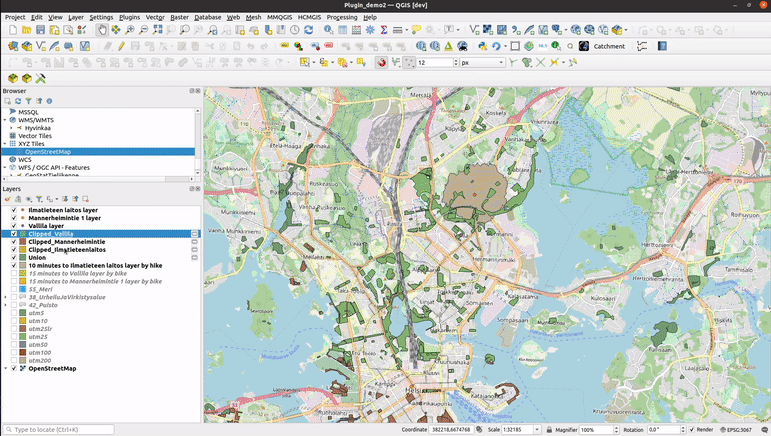Click the utm100 layer color swatch
Screen dimensions: 771x436
(x=23, y=352)
